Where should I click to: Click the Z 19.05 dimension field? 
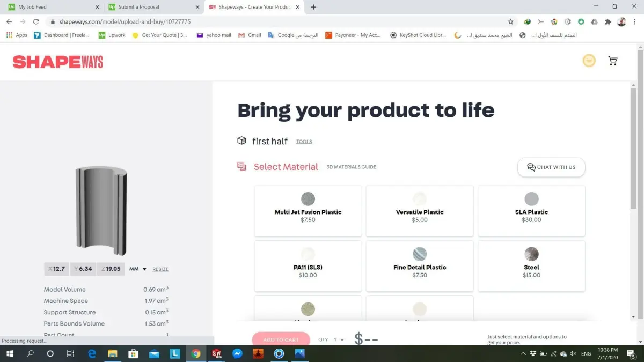pyautogui.click(x=111, y=269)
